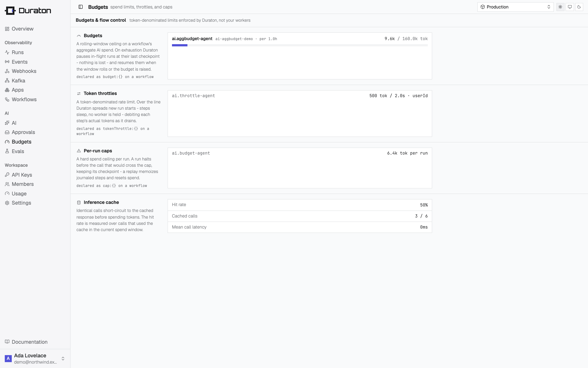
Task: Click the 6.4k tok per run value
Action: (407, 153)
